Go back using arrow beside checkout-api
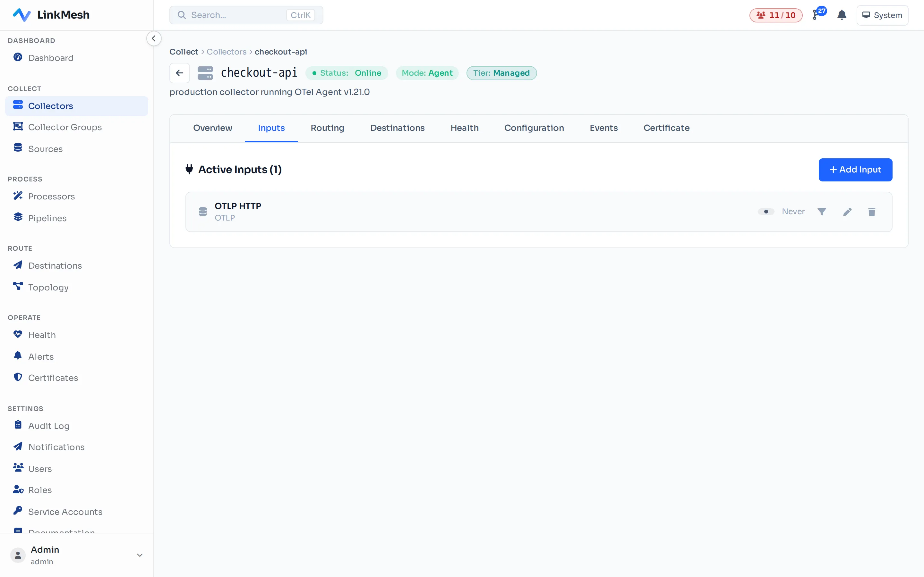The height and width of the screenshot is (577, 924). (179, 73)
